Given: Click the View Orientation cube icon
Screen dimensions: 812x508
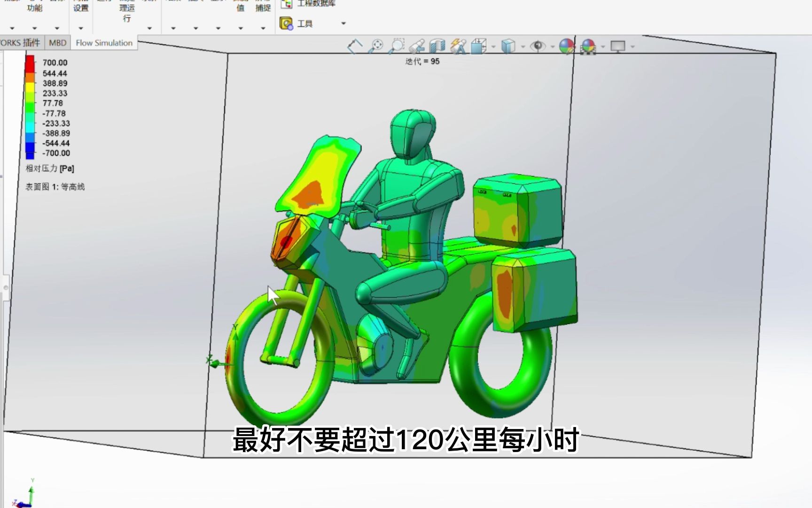Looking at the screenshot, I should (x=478, y=46).
